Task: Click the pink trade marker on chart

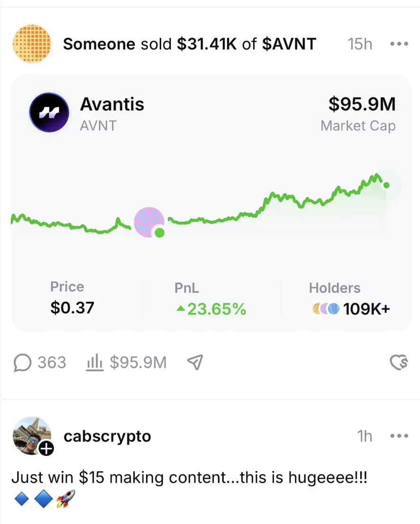Action: coord(149,222)
